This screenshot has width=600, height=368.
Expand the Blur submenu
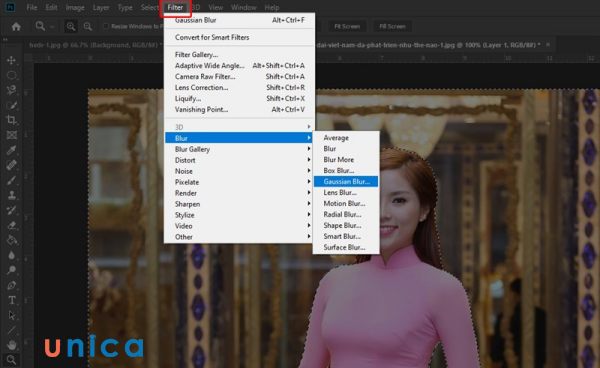tap(239, 138)
